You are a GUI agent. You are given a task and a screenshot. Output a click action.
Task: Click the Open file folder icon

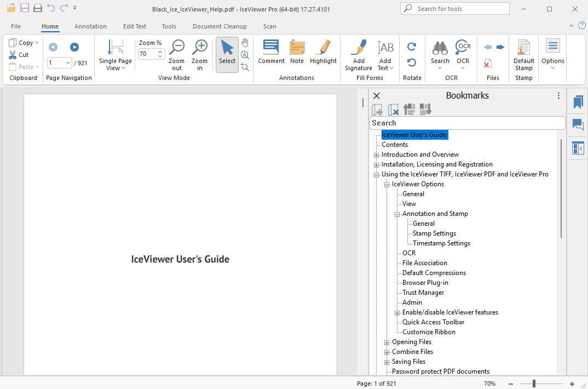11,8
